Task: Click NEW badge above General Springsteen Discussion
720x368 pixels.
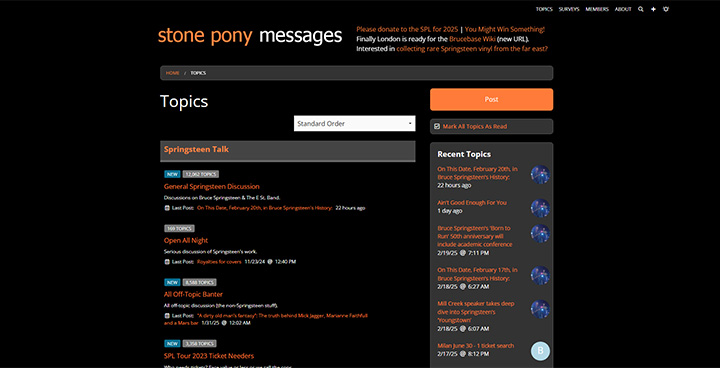Action: click(x=172, y=174)
